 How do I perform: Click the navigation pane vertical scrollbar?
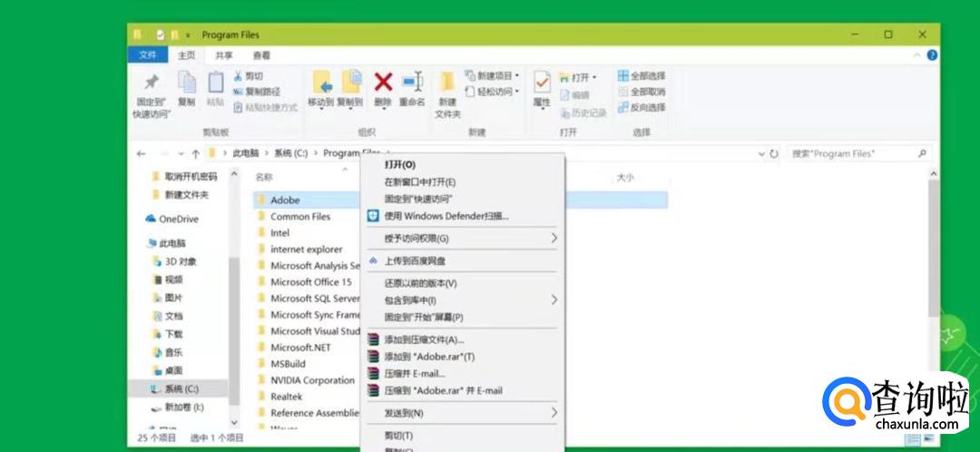point(234,331)
